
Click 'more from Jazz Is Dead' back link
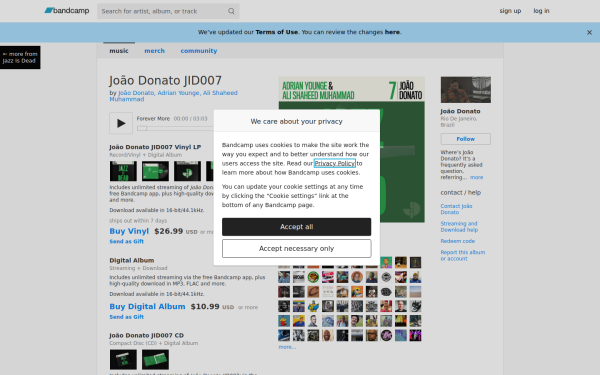20,57
